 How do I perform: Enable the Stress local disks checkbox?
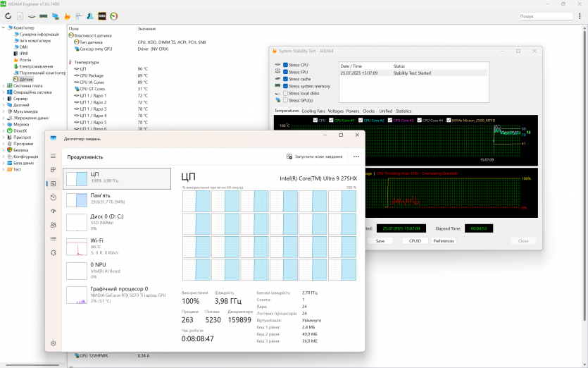pyautogui.click(x=285, y=93)
